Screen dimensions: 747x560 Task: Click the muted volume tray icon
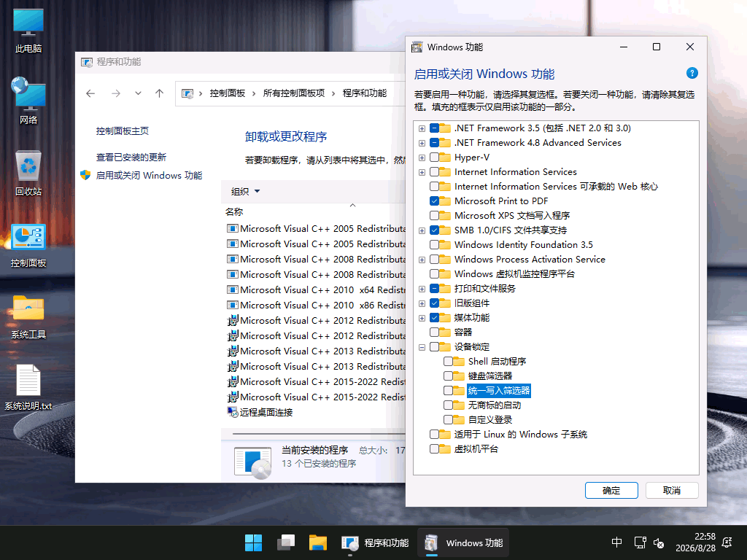click(659, 542)
